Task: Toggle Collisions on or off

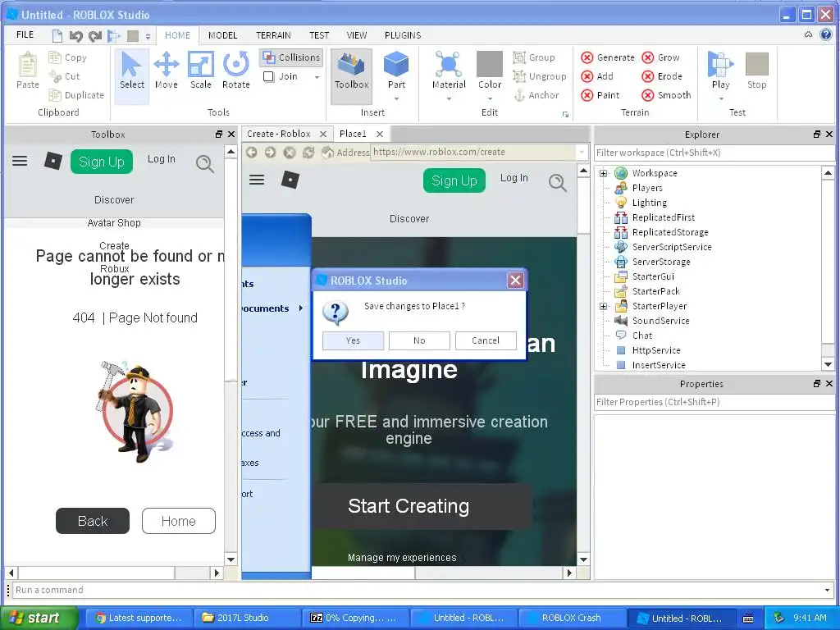Action: click(x=291, y=57)
